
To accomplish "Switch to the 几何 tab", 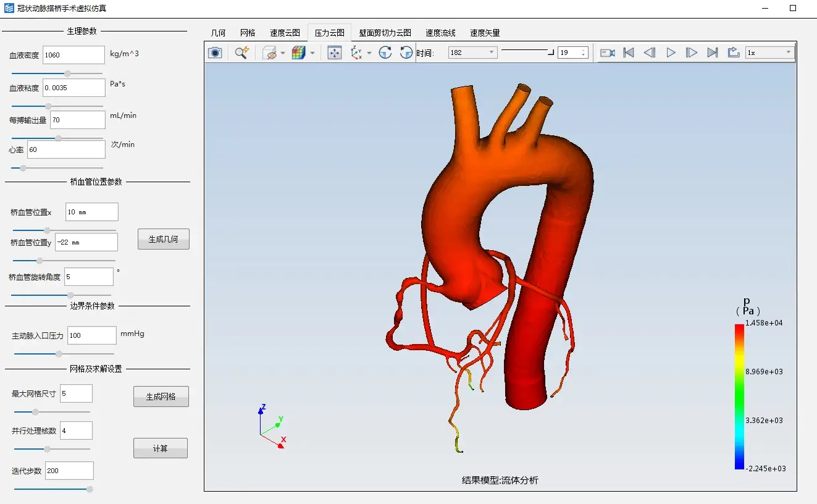I will point(219,33).
